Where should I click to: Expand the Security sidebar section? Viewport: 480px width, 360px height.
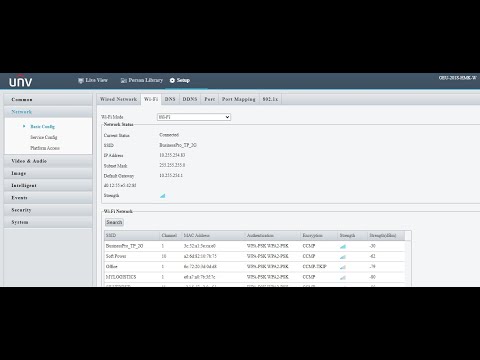[x=48, y=210]
